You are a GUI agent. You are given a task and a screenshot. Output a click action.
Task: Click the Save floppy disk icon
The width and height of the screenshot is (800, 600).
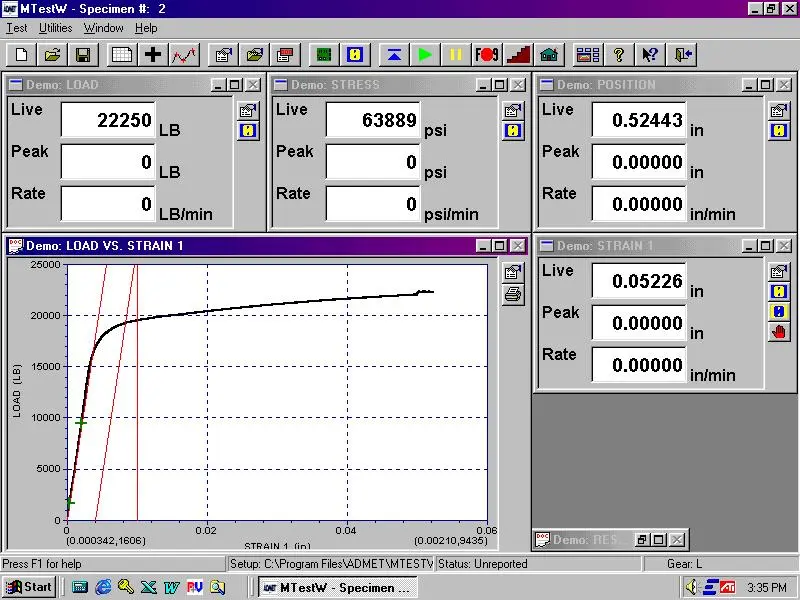click(x=83, y=54)
